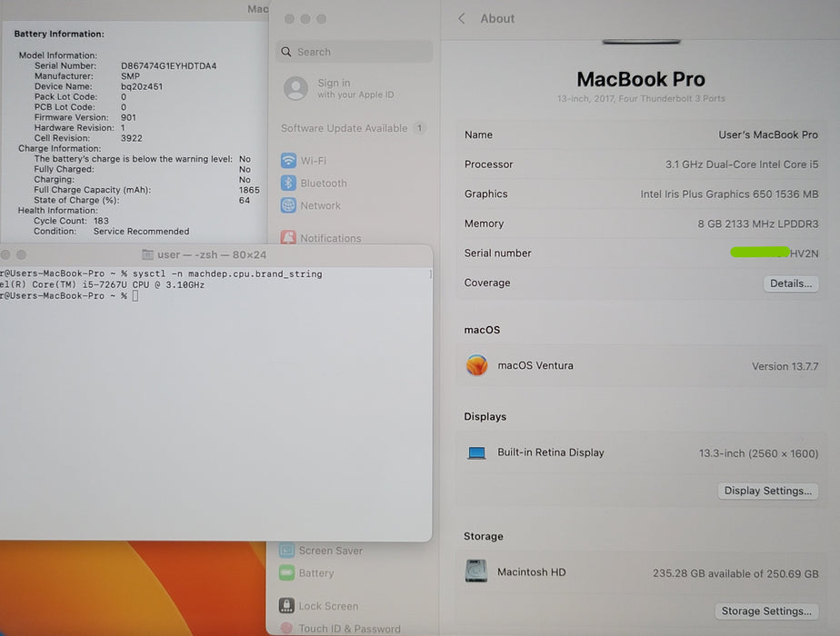Click the Screen Saver icon in sidebar
The width and height of the screenshot is (840, 636).
[x=286, y=550]
